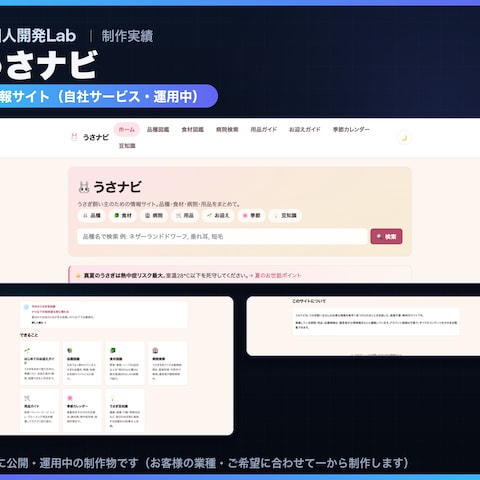
Task: Follow the 夏のお世話ポイント link
Action: (278, 275)
